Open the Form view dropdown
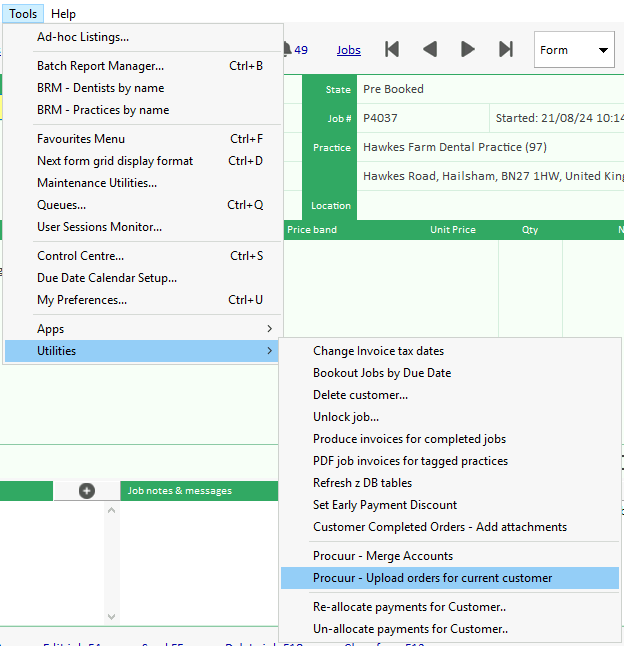 click(575, 50)
